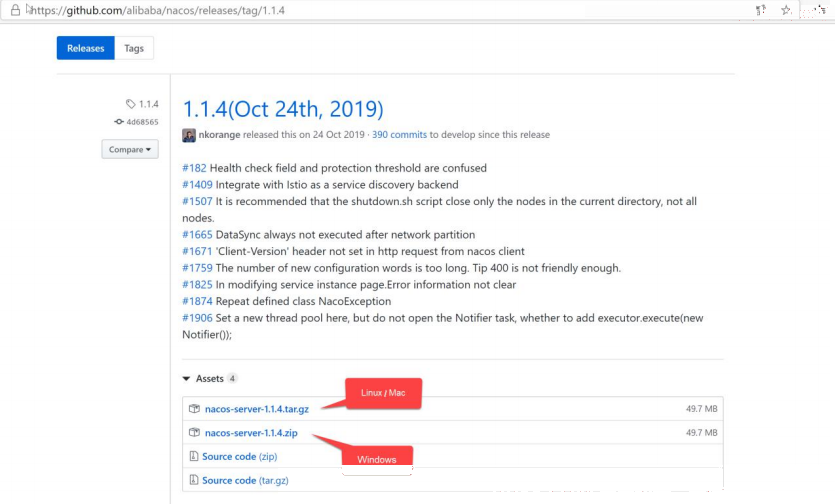
Task: Open commit 4d68565
Action: pyautogui.click(x=142, y=121)
